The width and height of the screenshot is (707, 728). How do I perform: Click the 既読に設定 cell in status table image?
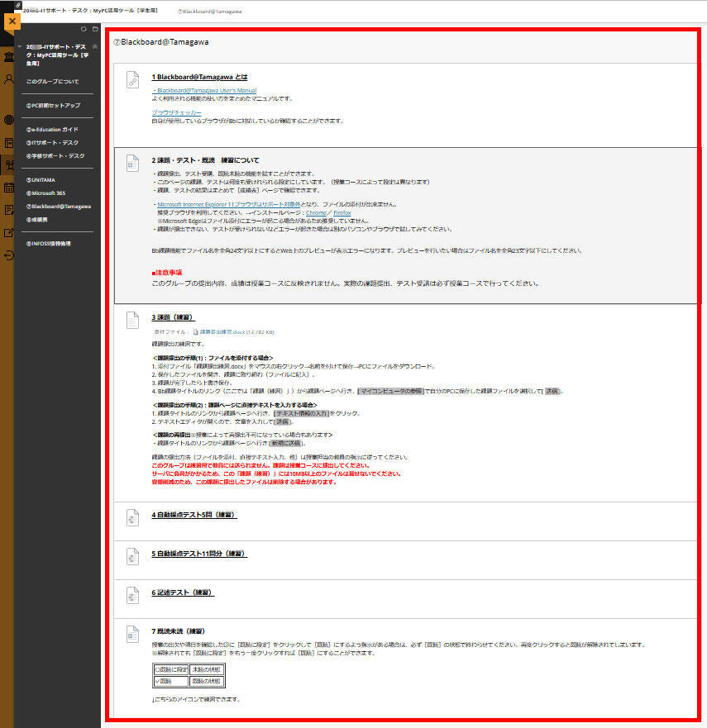(x=170, y=669)
